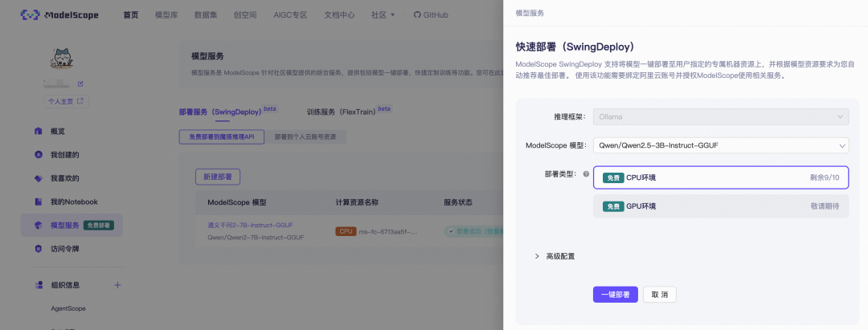Click the ModelScope logo
Screen dimensions: 868x330
(x=59, y=15)
